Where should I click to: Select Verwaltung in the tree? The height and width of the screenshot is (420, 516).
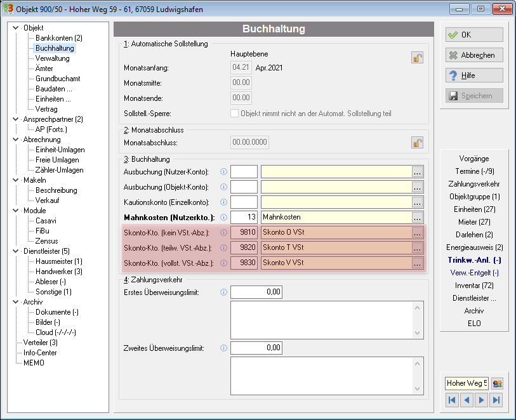(x=52, y=58)
